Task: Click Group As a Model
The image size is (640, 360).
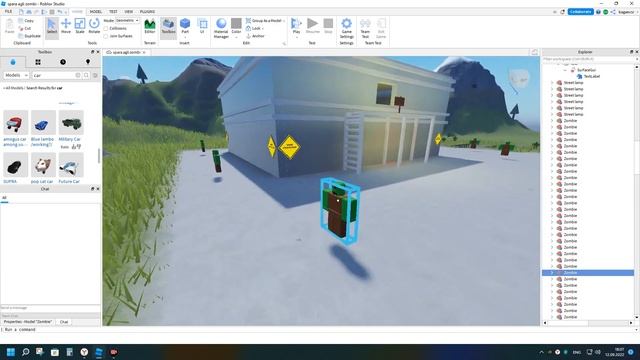Action: point(264,20)
